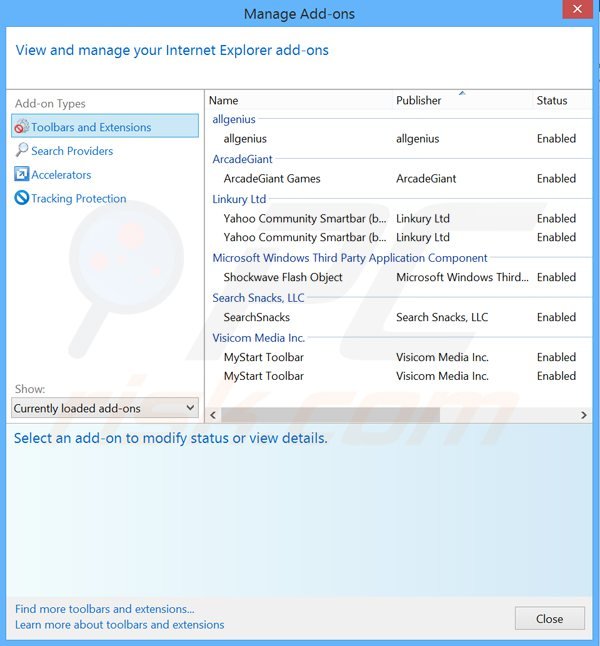
Task: Open the Currently loaded add-ons dropdown
Action: (x=105, y=408)
